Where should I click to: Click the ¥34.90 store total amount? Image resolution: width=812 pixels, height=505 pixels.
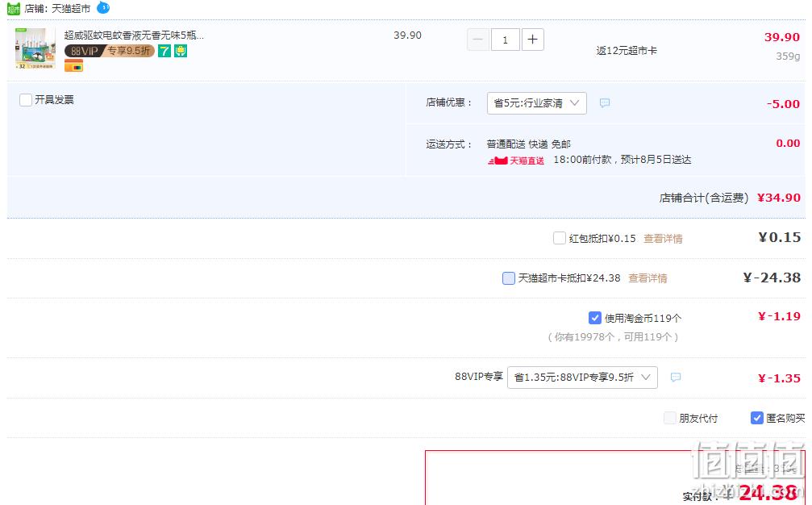click(x=779, y=198)
